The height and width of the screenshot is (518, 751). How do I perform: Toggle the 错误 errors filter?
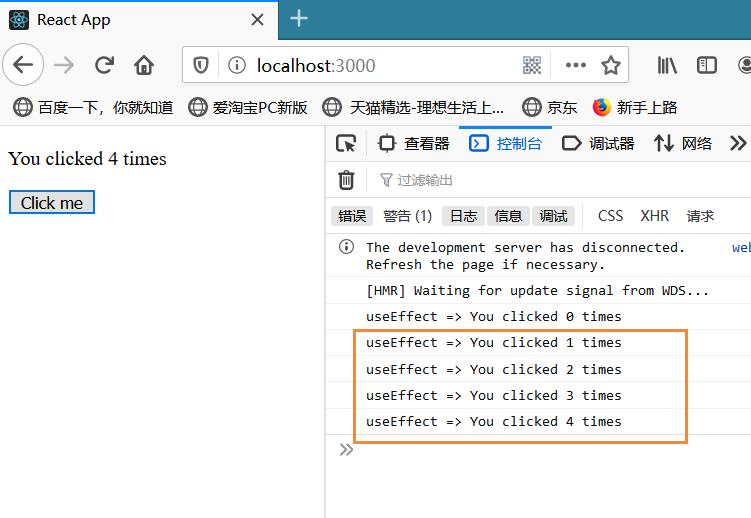pos(352,216)
